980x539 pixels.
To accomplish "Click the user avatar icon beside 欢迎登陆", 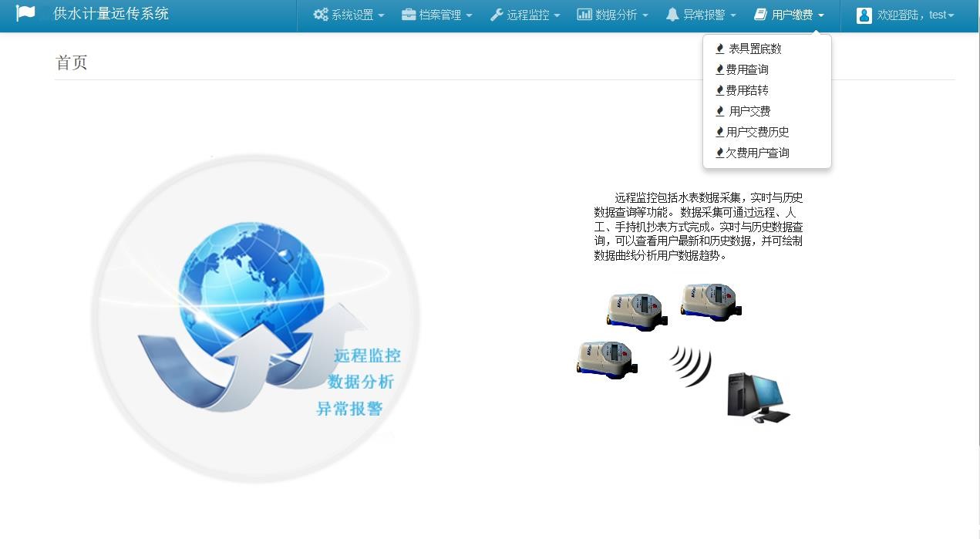I will point(864,15).
